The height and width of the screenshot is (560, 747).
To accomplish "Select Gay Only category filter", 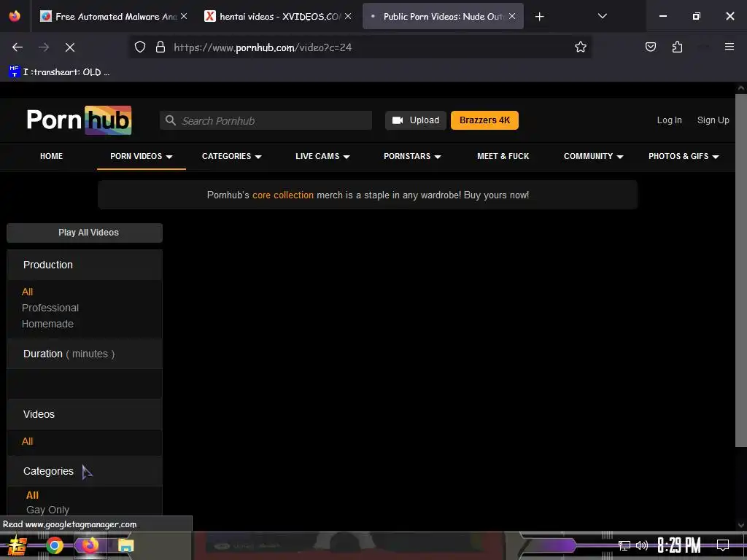I will click(47, 510).
